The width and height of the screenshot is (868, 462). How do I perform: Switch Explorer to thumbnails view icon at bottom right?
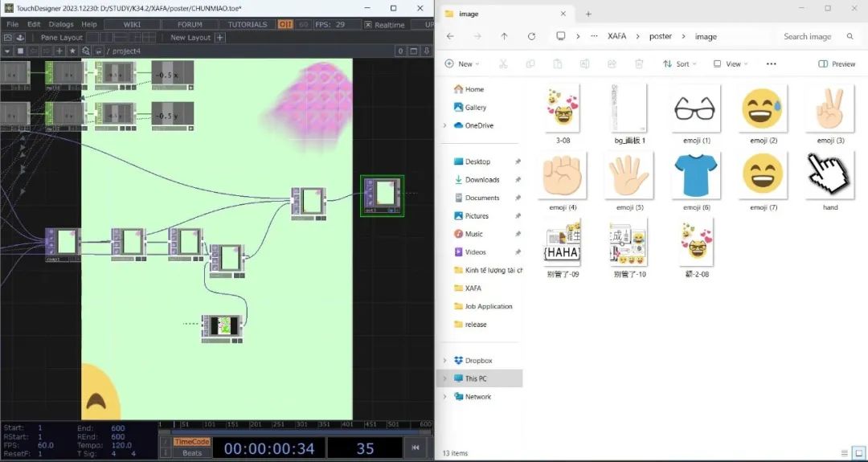[857, 454]
